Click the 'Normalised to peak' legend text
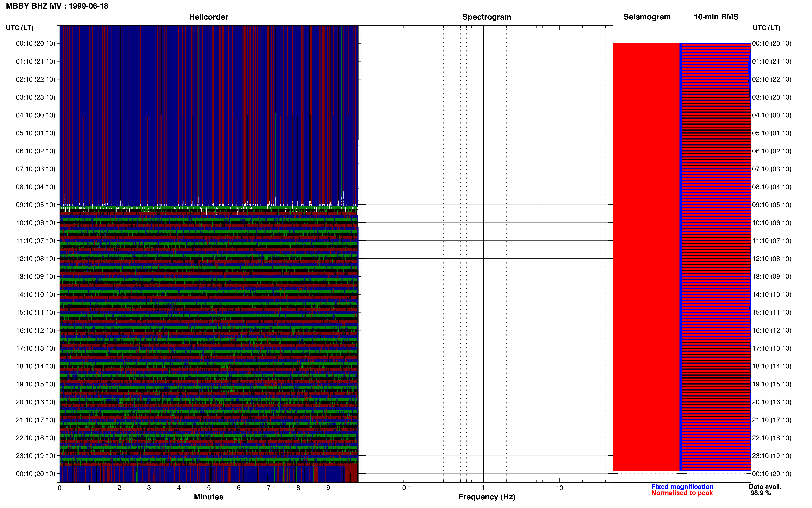812x508 pixels. click(x=682, y=493)
